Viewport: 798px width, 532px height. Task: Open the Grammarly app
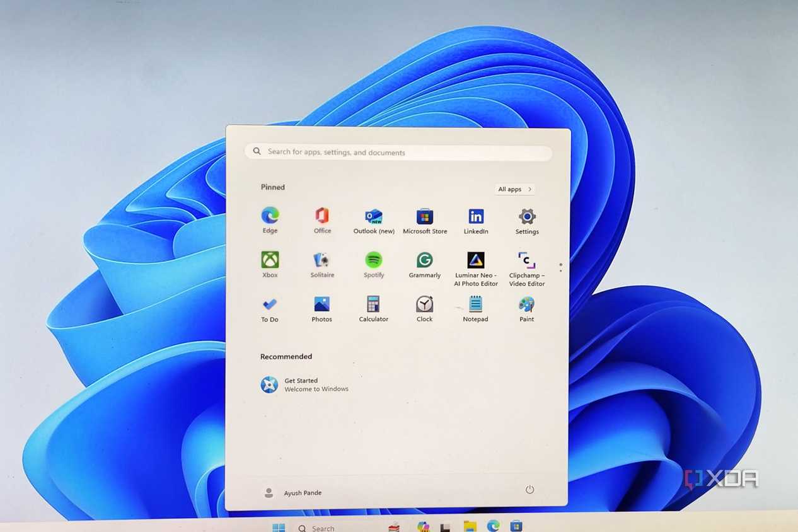pyautogui.click(x=425, y=265)
